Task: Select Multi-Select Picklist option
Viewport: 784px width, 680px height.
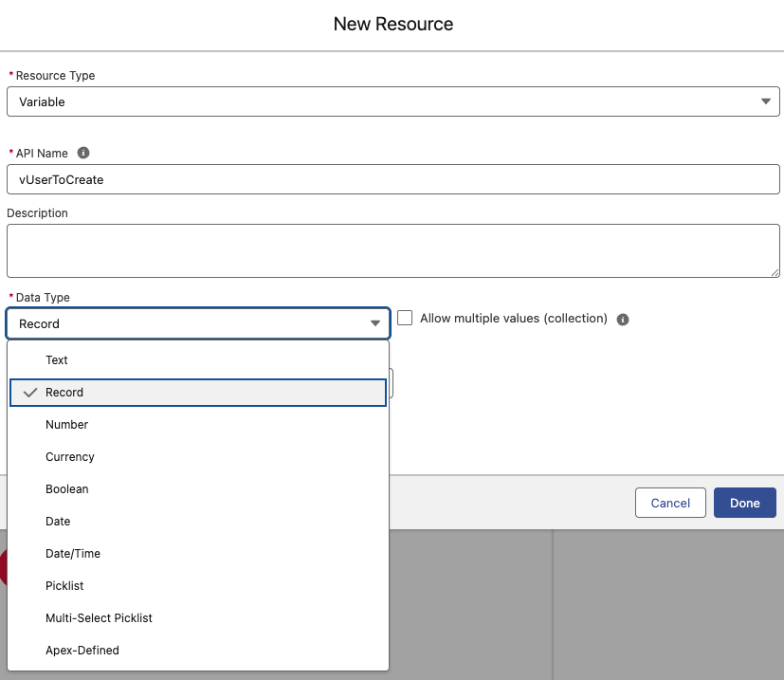Action: pos(99,618)
